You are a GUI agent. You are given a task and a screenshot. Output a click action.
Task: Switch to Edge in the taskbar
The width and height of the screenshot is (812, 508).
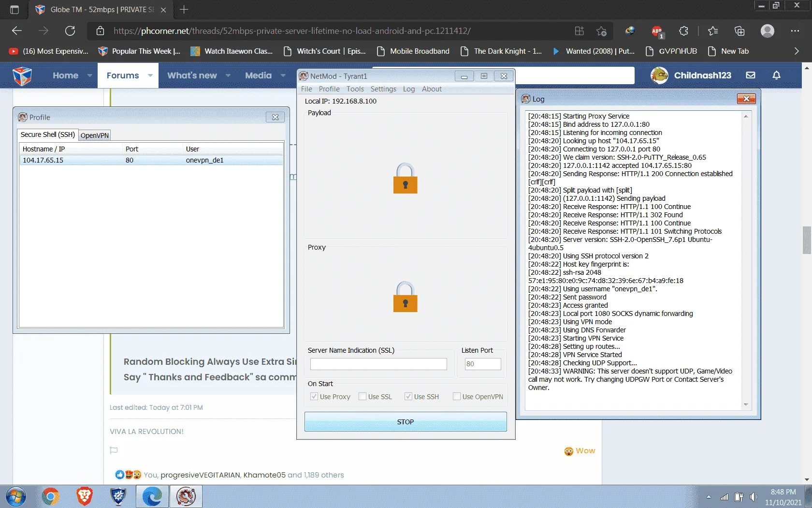click(152, 497)
